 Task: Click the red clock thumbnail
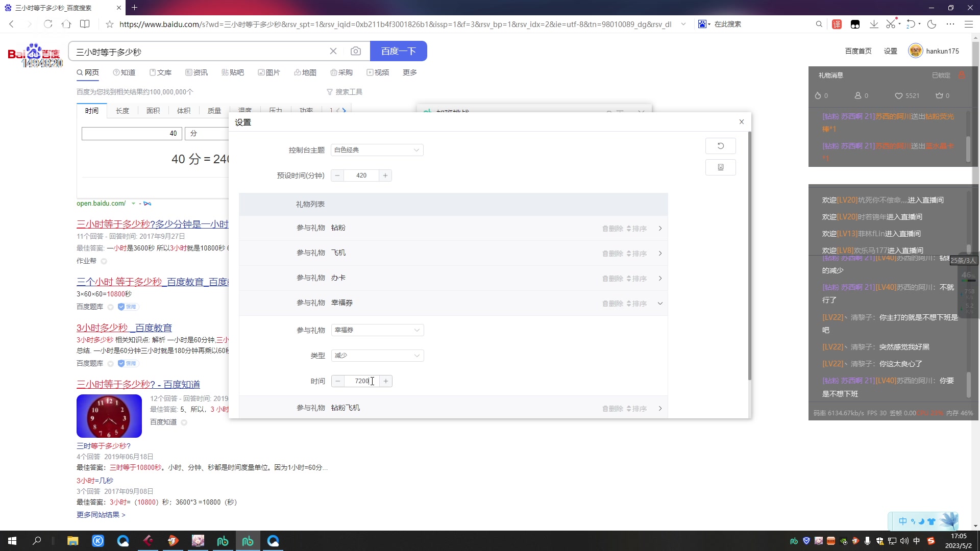109,416
